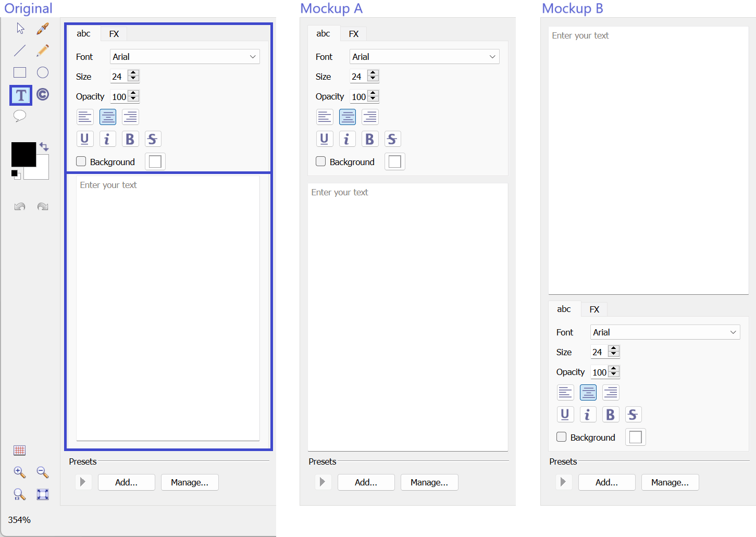Click the text area in Mockup B
This screenshot has width=756, height=537.
pos(649,160)
